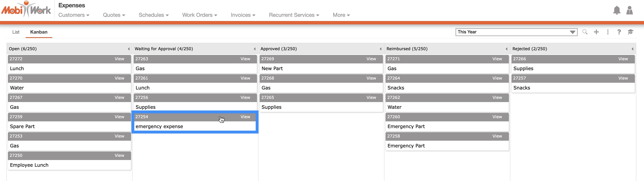This screenshot has height=181, width=644.
Task: Open the Recurrent Services menu
Action: (x=294, y=15)
